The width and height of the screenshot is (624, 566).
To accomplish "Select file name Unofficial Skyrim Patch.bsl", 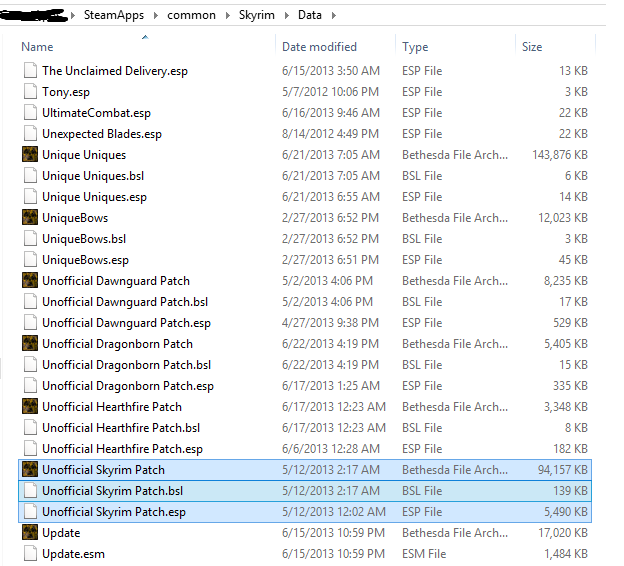I will pyautogui.click(x=113, y=491).
